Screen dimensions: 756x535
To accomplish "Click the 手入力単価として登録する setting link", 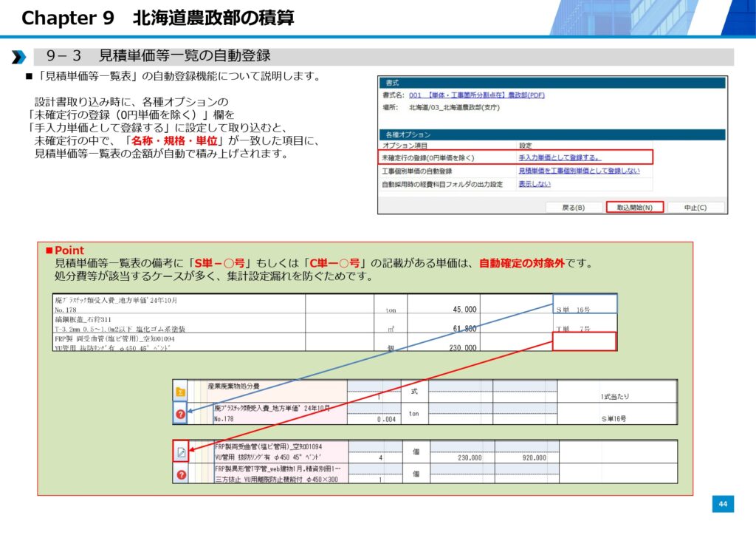I will click(559, 157).
